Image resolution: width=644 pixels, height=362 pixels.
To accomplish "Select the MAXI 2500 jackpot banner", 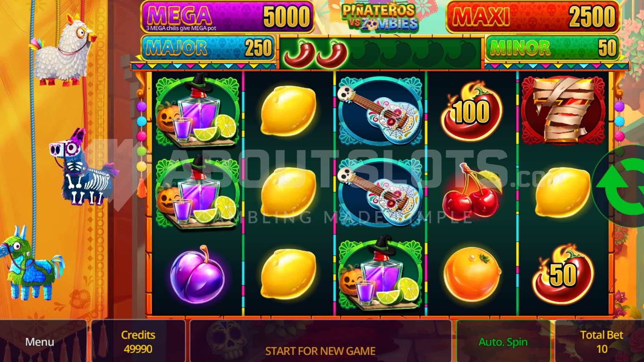I will pos(532,17).
